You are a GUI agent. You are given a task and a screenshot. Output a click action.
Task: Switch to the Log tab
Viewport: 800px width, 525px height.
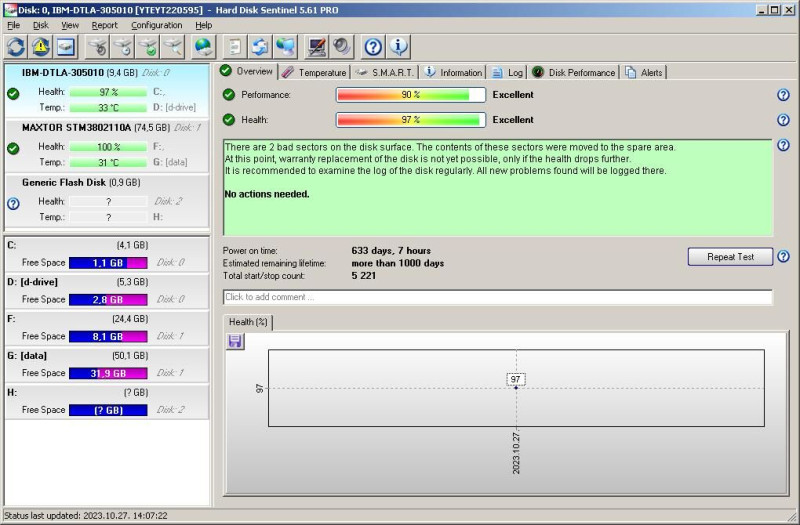(507, 72)
